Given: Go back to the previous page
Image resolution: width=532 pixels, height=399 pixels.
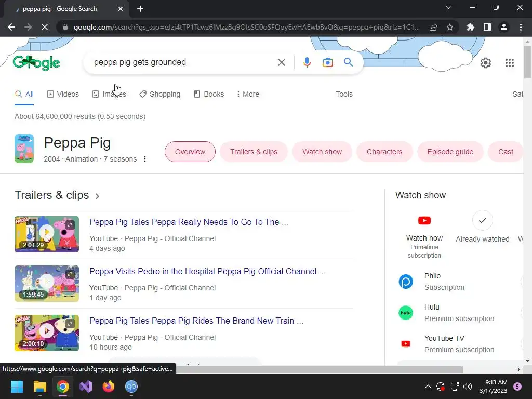Looking at the screenshot, I should click(11, 27).
